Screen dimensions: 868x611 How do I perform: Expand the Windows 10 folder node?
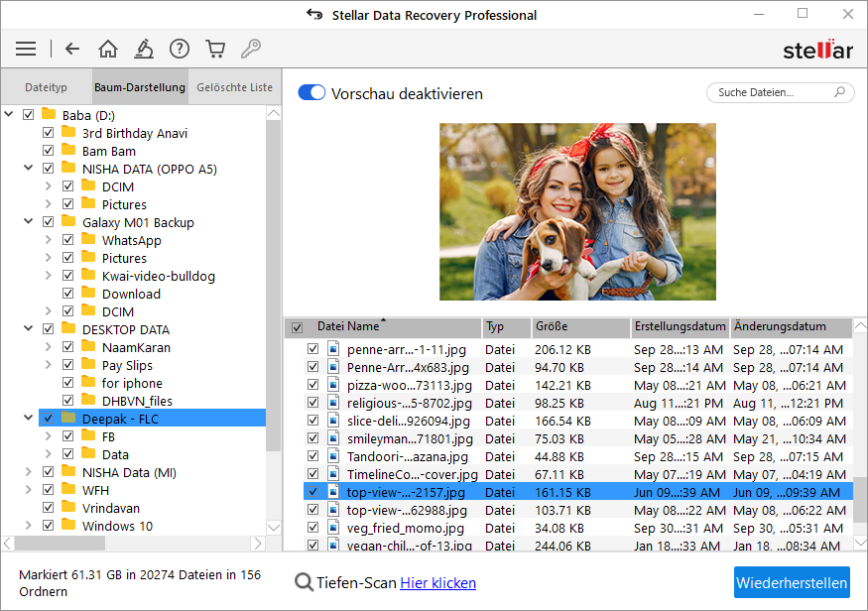pos(29,527)
